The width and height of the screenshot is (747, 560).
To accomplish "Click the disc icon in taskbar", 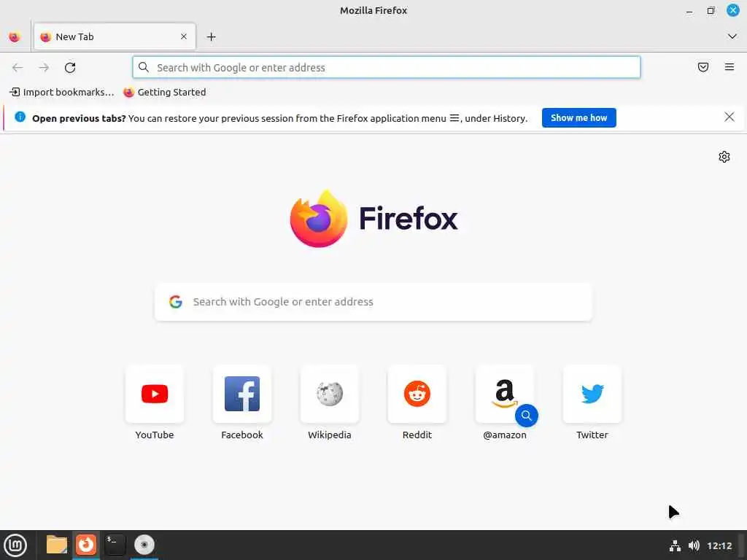I will pos(144,545).
